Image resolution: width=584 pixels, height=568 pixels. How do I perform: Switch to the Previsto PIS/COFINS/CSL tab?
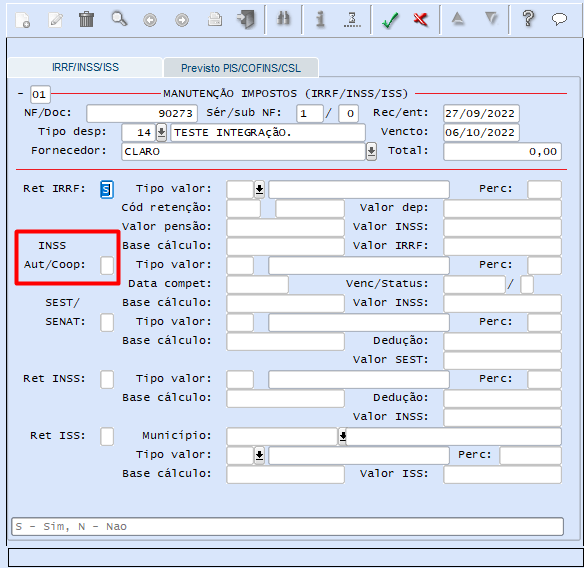(x=241, y=68)
